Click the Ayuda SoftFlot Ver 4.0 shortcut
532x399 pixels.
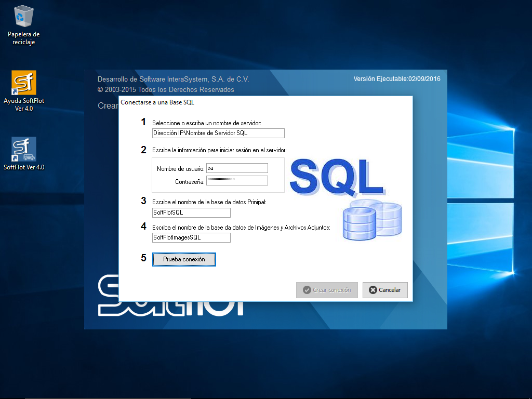23,91
